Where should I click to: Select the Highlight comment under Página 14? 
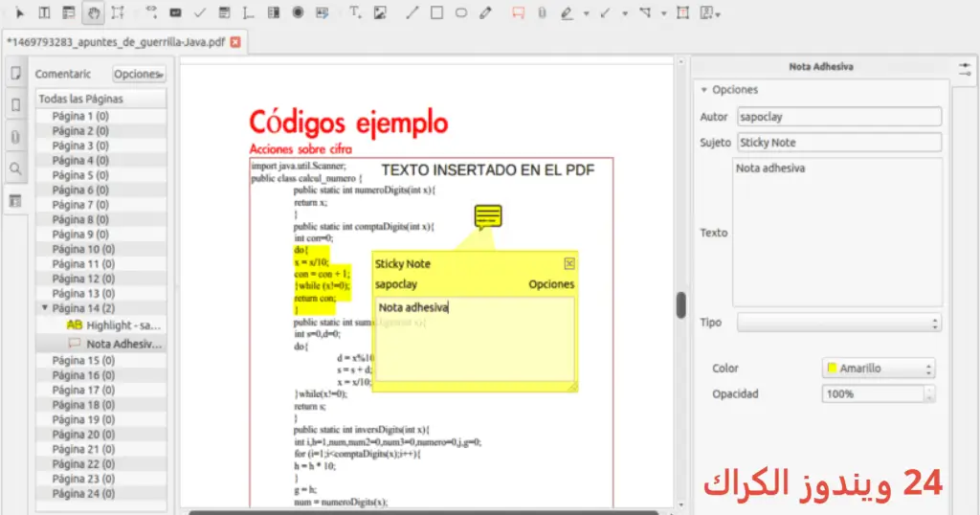tap(114, 325)
